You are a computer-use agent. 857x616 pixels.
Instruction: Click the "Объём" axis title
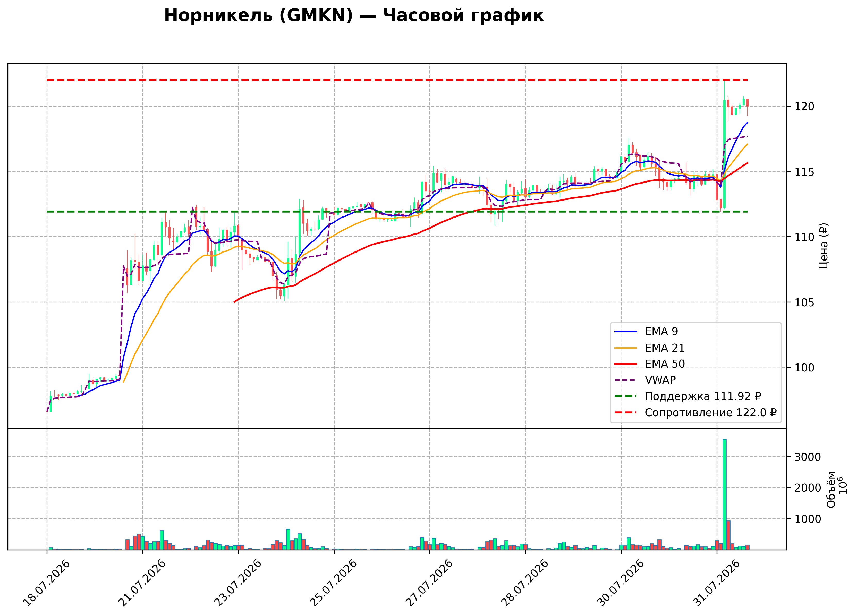[x=831, y=490]
